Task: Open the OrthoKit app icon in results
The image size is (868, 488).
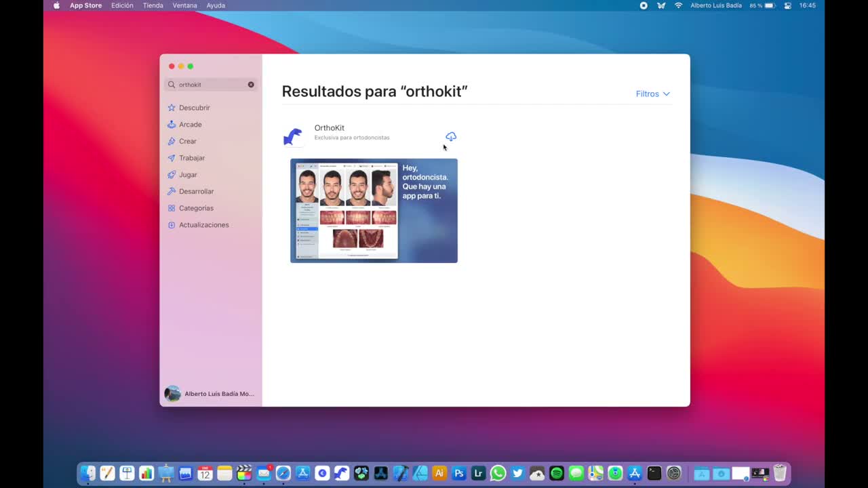Action: [x=293, y=137]
